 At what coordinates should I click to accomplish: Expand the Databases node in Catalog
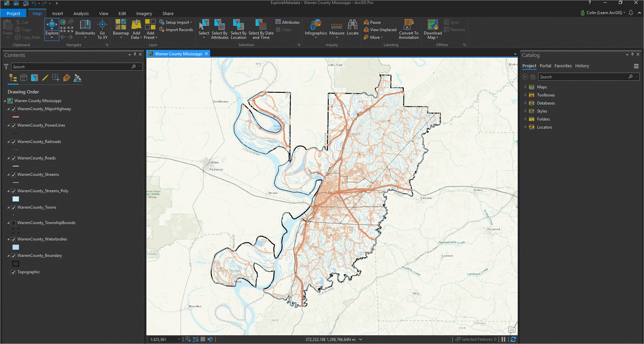point(525,103)
